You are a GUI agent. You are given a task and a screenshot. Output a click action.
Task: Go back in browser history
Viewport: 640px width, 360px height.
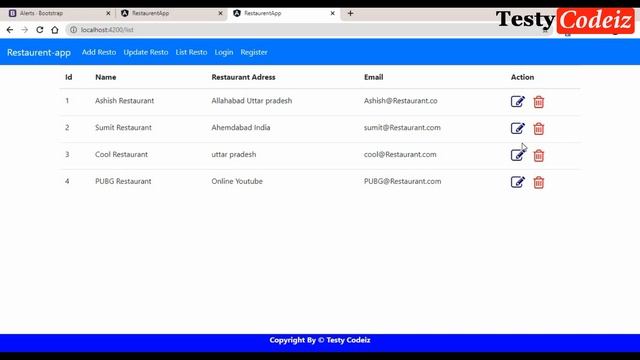click(x=10, y=30)
